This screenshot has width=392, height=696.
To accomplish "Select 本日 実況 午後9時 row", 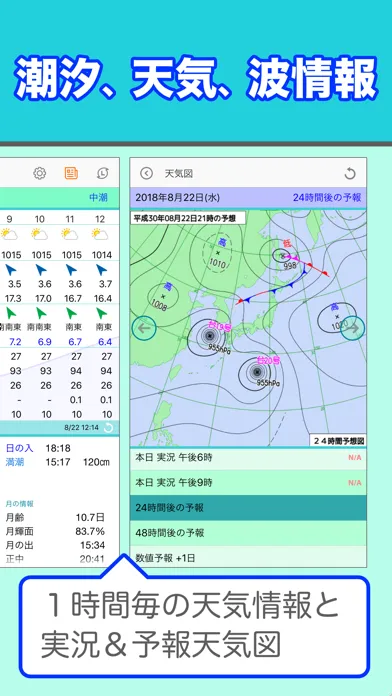I will [x=248, y=482].
